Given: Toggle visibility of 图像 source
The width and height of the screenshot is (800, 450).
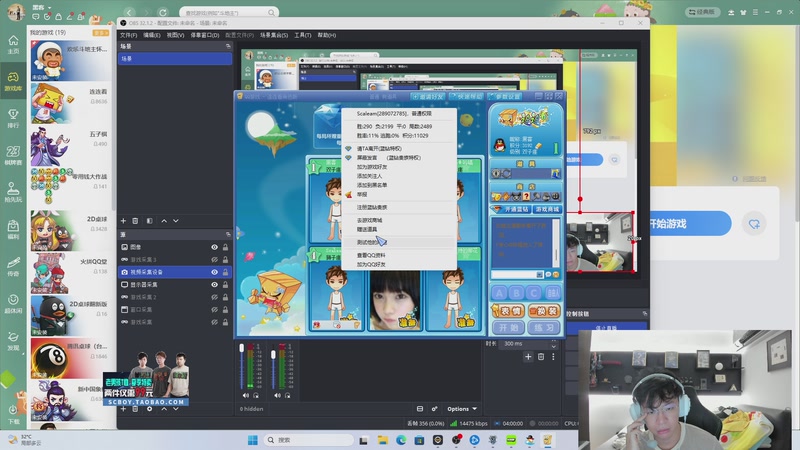Looking at the screenshot, I should tap(214, 247).
